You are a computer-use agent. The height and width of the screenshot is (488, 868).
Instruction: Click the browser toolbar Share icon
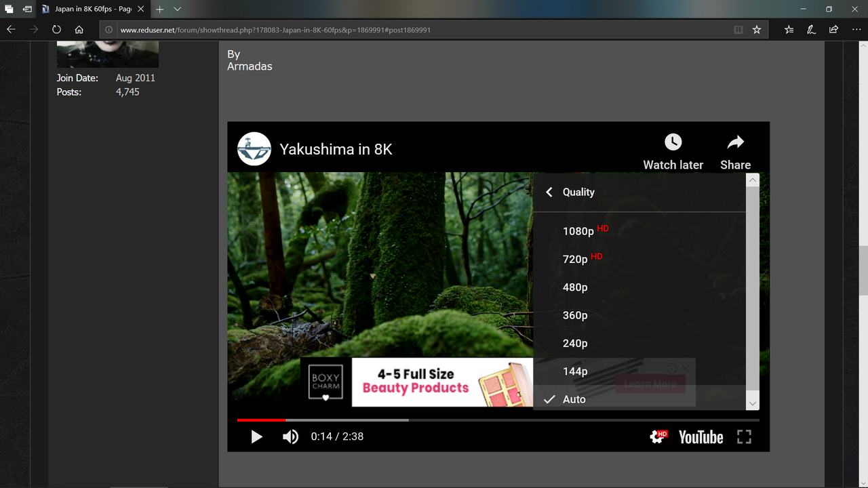point(833,30)
